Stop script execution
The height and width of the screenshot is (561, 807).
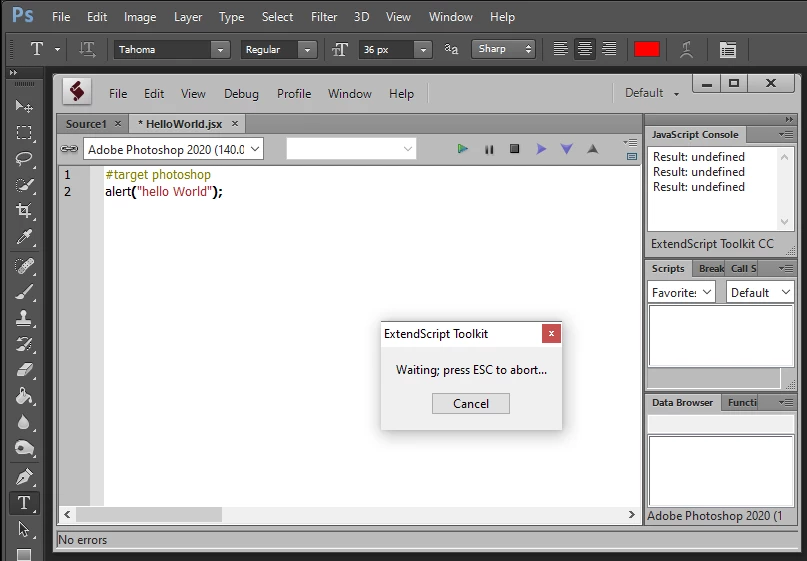coord(514,149)
